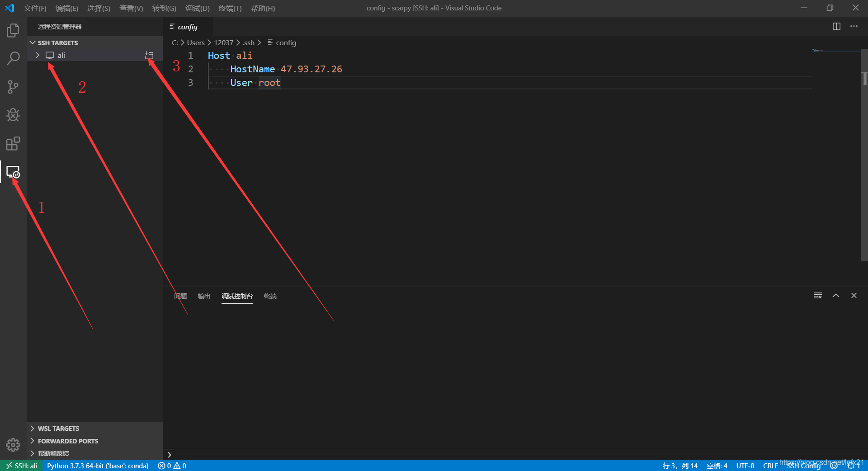Open the 选择(S) menu
The image size is (868, 471).
(x=99, y=8)
